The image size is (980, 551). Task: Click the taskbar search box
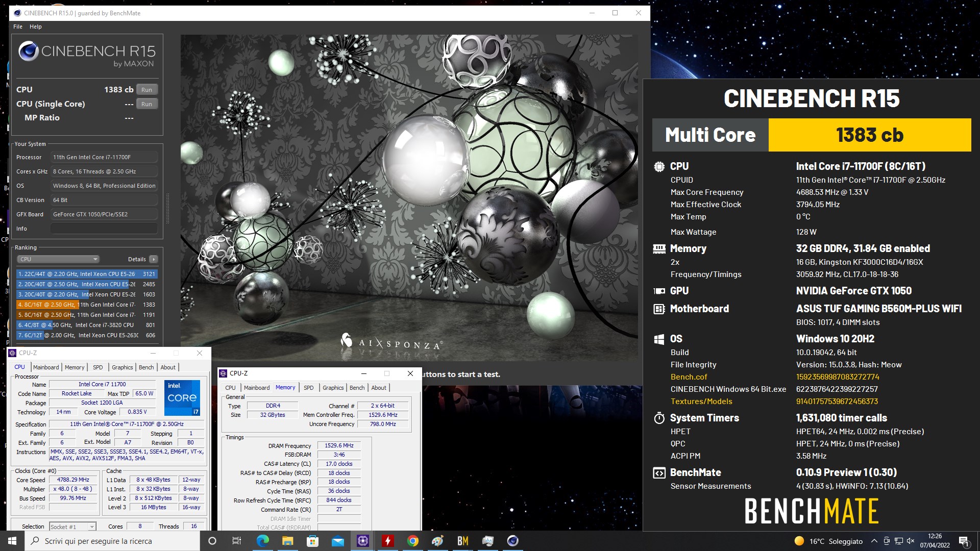click(112, 541)
